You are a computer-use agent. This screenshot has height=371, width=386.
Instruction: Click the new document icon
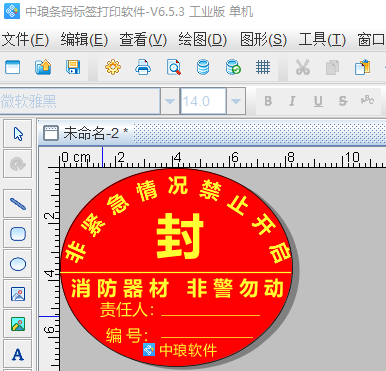(12, 67)
